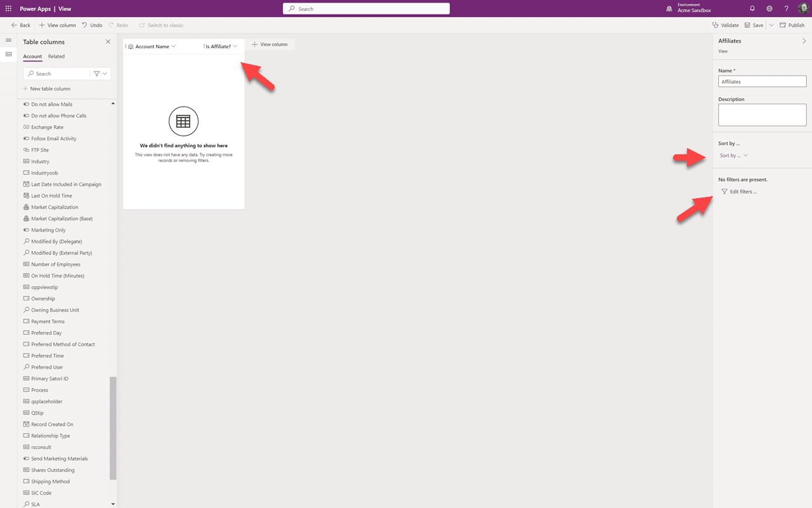Click New table column

(48, 88)
